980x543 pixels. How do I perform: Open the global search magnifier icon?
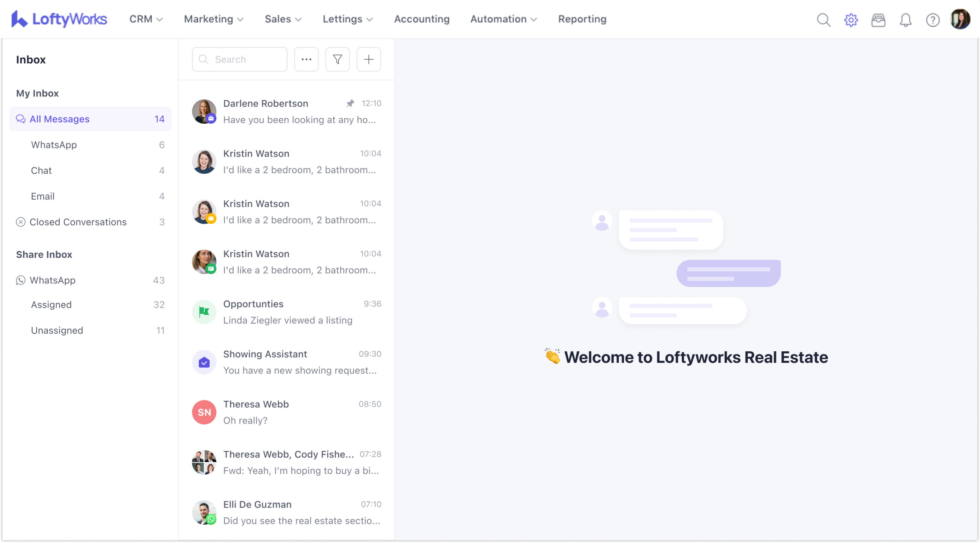coord(823,19)
